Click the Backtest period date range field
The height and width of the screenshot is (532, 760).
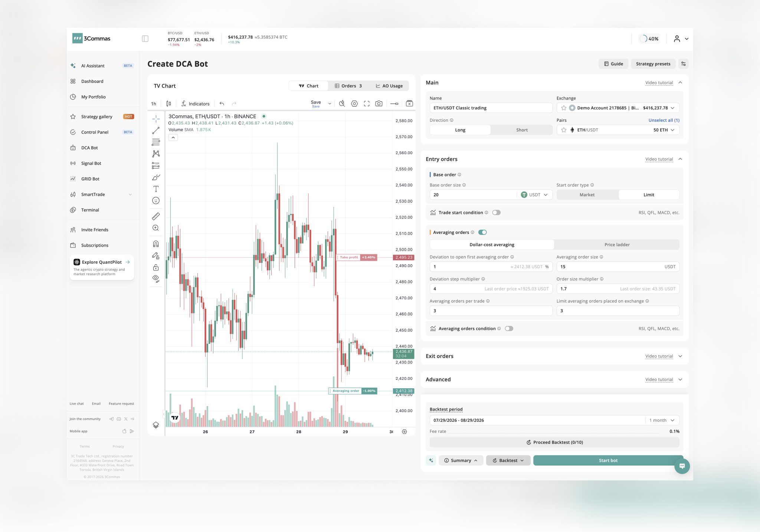537,420
